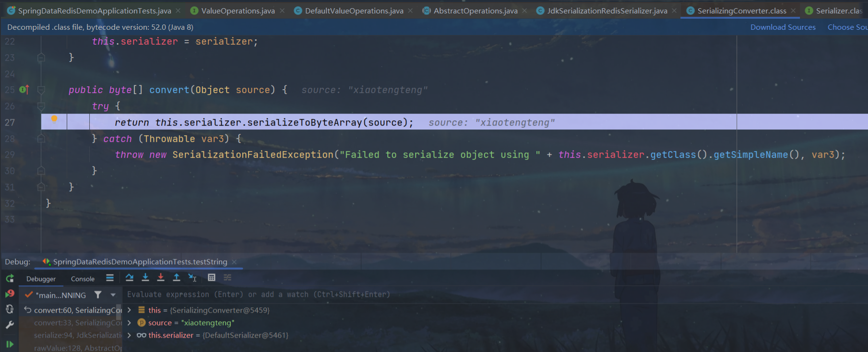Open the Debugger tab

(x=41, y=279)
